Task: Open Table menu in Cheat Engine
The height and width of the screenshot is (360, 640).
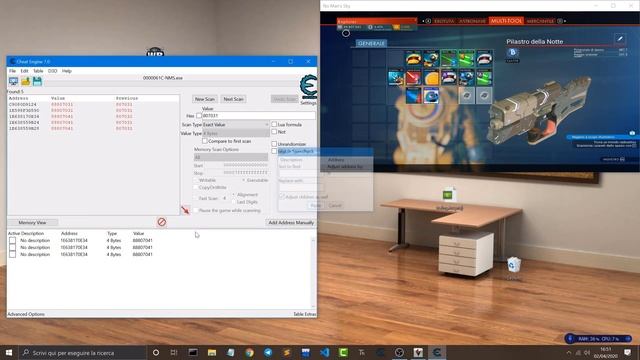Action: pyautogui.click(x=38, y=71)
